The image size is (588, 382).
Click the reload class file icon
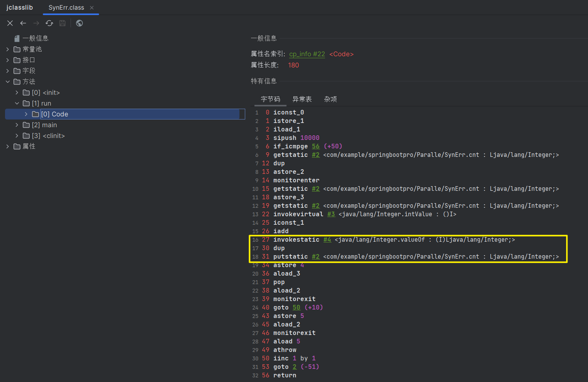[x=49, y=23]
